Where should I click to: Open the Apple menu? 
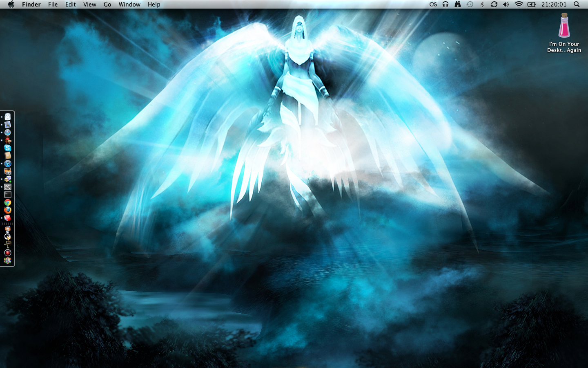(x=11, y=4)
